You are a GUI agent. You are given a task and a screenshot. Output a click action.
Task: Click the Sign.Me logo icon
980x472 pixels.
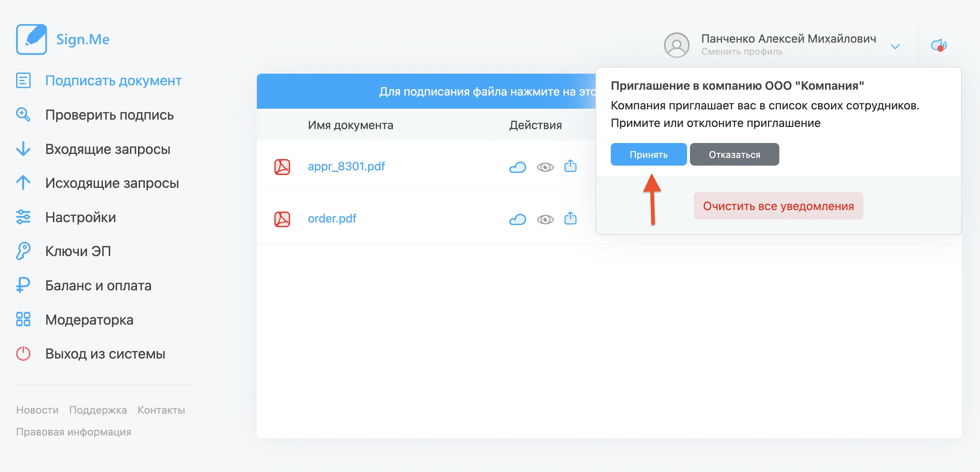(31, 39)
